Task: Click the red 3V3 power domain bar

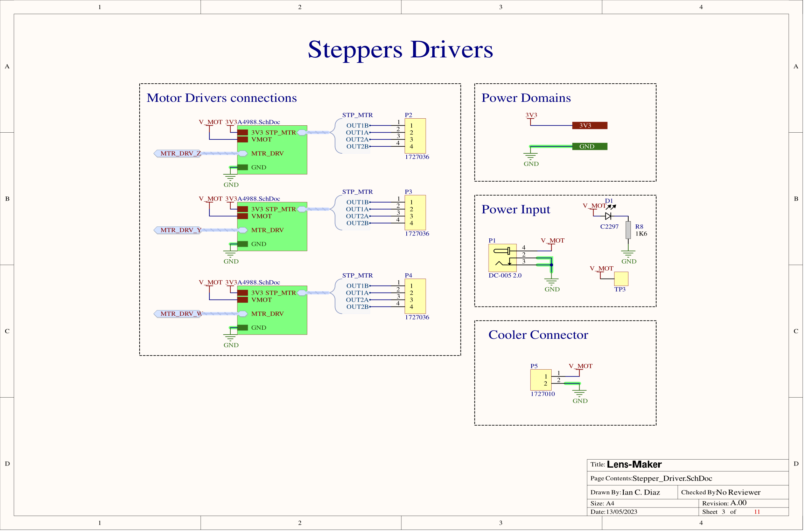Action: (x=590, y=125)
